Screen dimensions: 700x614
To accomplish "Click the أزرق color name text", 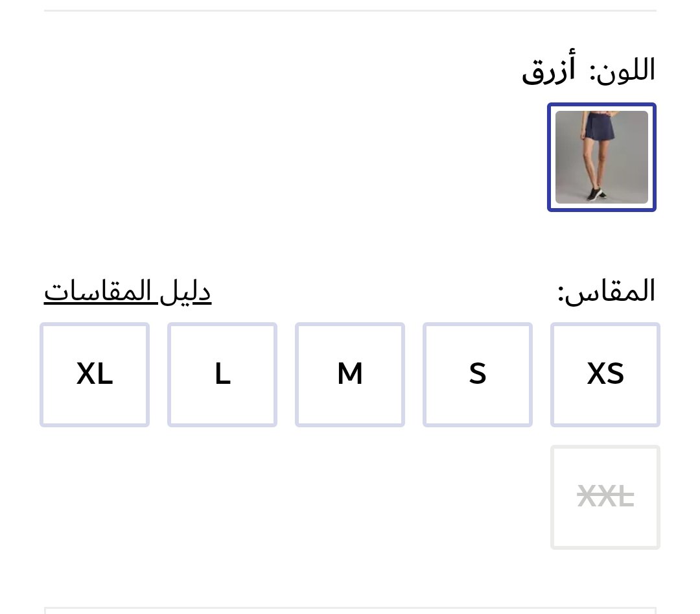I will [x=548, y=71].
